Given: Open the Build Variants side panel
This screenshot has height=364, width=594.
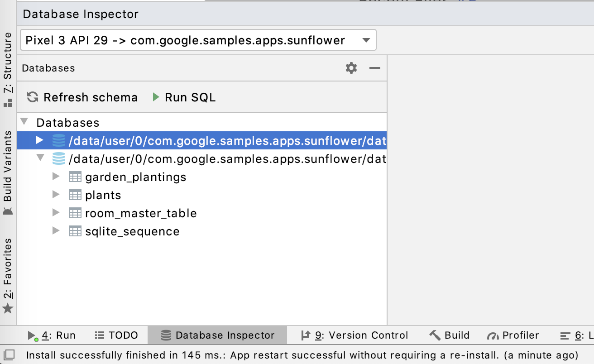Looking at the screenshot, I should click(8, 172).
